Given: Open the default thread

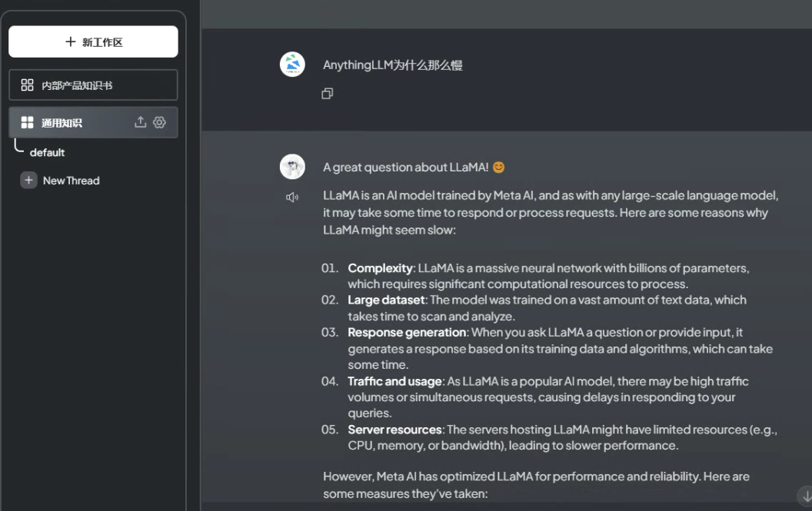Looking at the screenshot, I should point(47,153).
